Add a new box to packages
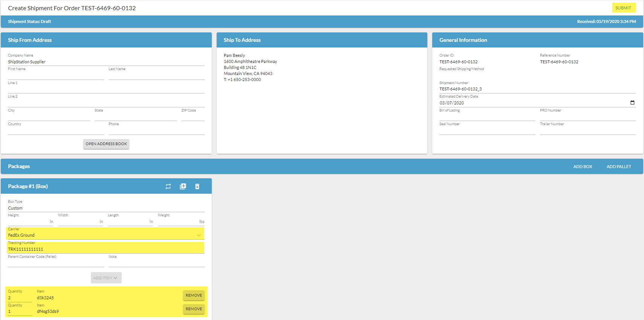 tap(583, 167)
